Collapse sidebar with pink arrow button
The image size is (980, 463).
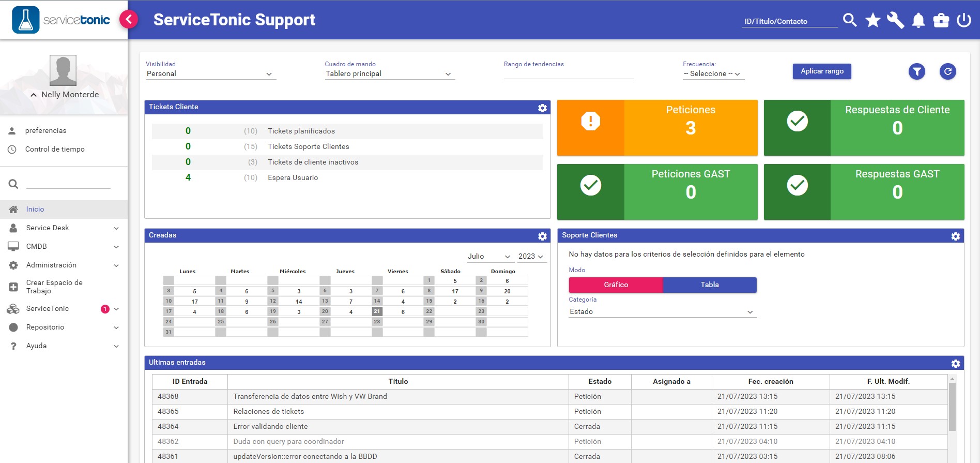click(x=129, y=20)
